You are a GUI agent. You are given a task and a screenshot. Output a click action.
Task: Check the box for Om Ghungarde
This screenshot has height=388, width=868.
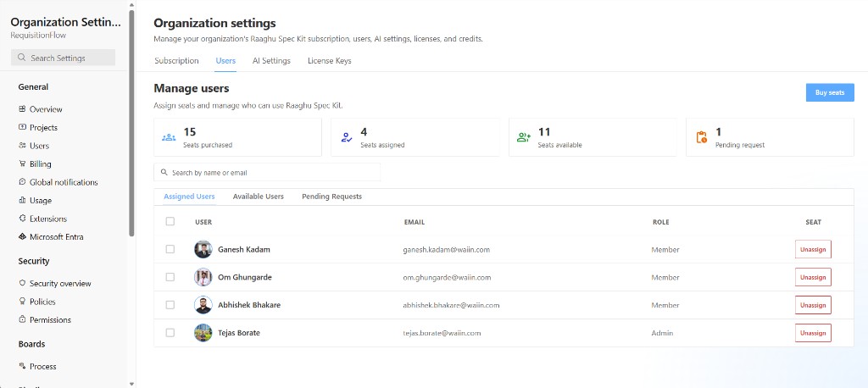click(170, 277)
